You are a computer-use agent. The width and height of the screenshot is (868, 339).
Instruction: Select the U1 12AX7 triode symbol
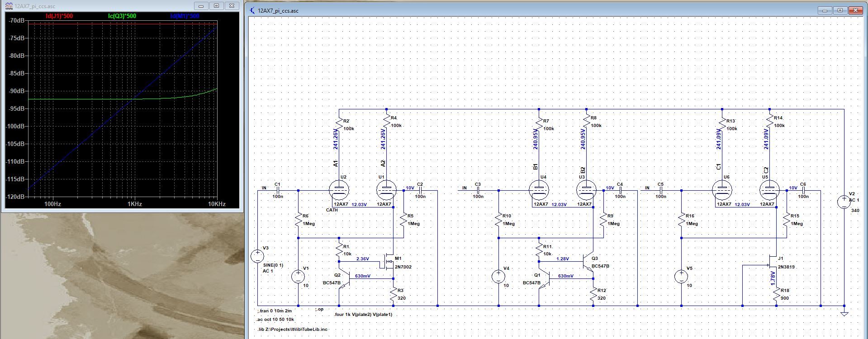click(x=386, y=190)
